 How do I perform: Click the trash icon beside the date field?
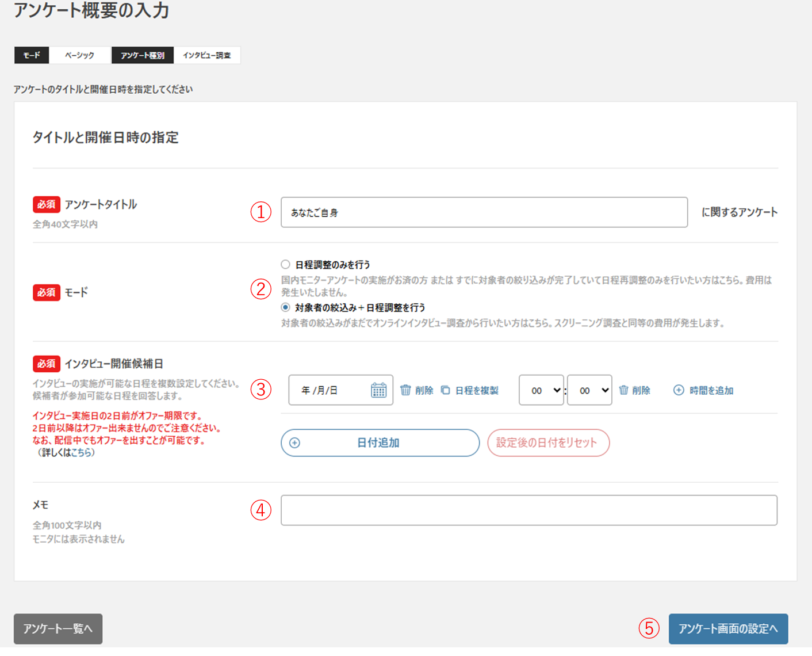(405, 390)
